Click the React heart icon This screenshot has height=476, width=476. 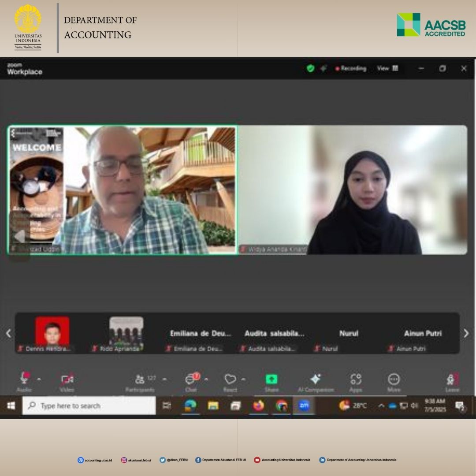[230, 379]
